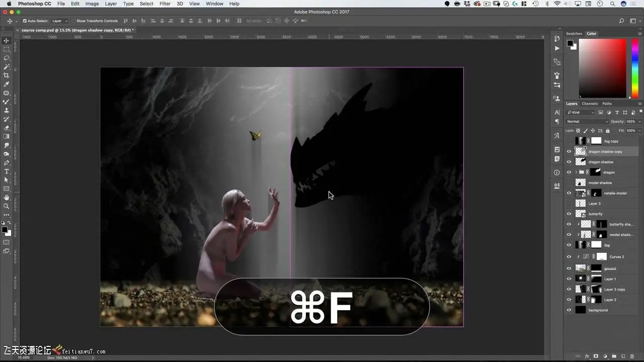Select the Rectangle shape tool
The image size is (644, 362).
point(7,189)
